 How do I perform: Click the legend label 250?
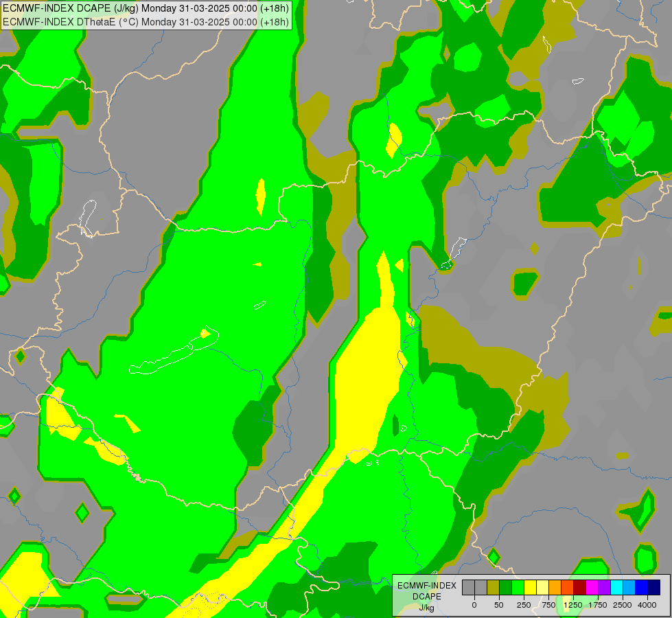click(x=524, y=605)
